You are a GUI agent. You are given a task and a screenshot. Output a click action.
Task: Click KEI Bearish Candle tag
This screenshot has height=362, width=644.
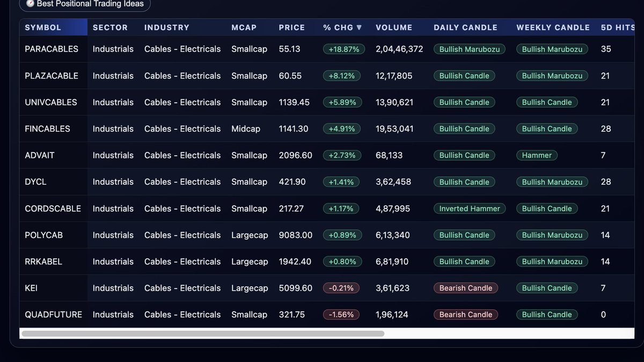(x=466, y=288)
